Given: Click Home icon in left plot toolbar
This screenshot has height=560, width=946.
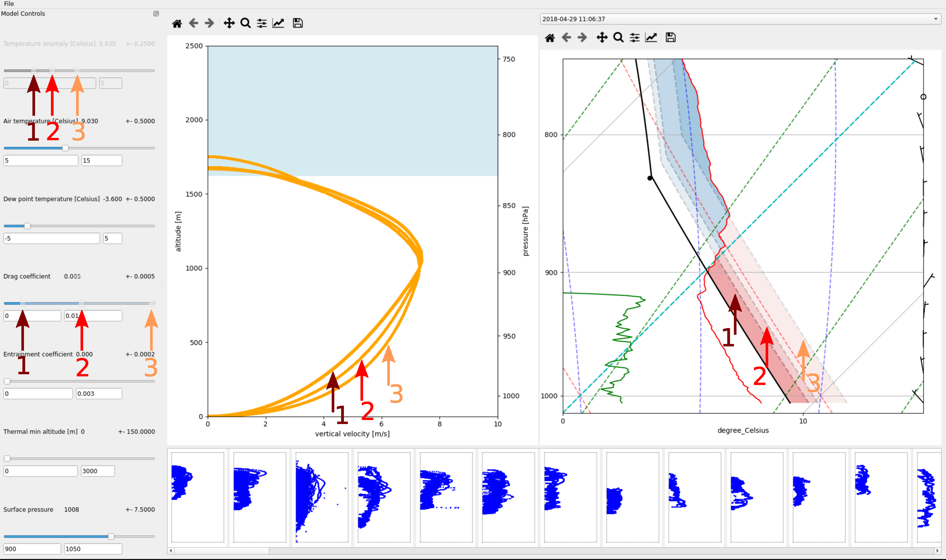Looking at the screenshot, I should [x=177, y=23].
